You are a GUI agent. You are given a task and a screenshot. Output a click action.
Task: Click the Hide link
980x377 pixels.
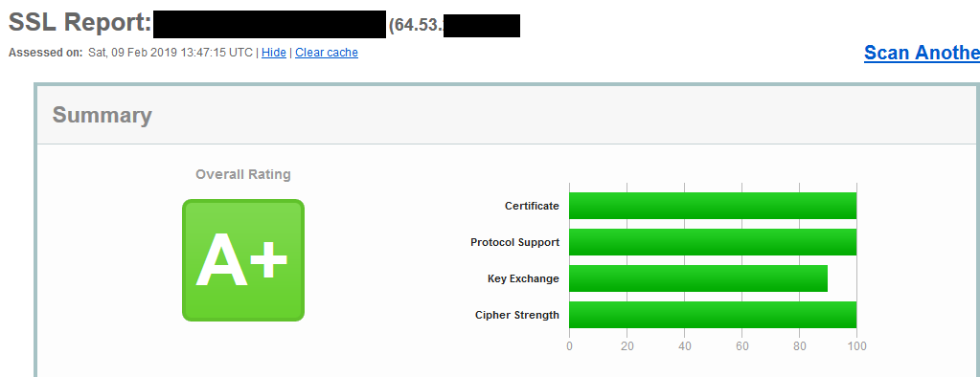point(274,53)
